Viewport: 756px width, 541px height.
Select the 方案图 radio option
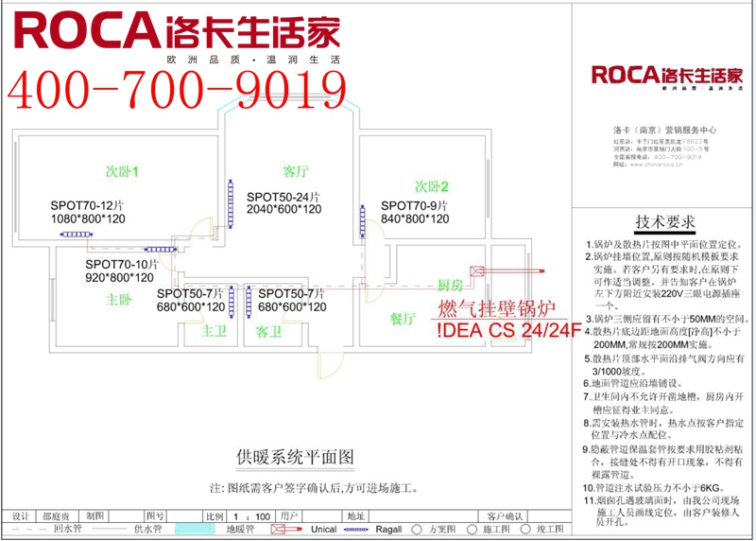click(x=421, y=529)
